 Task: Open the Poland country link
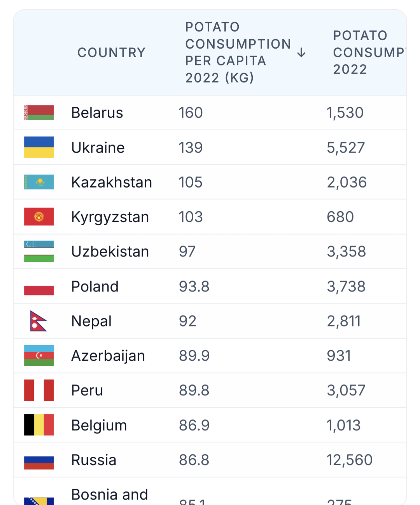click(95, 286)
